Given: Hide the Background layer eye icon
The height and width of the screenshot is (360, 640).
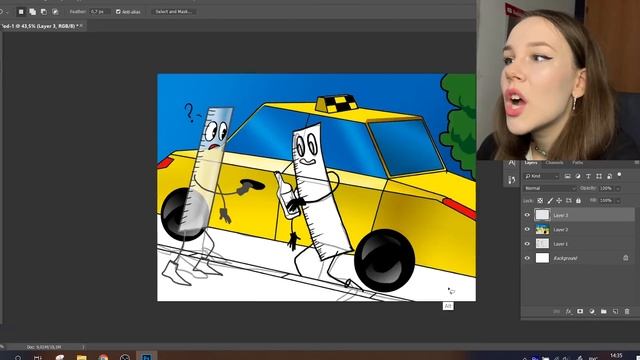Looking at the screenshot, I should click(527, 258).
